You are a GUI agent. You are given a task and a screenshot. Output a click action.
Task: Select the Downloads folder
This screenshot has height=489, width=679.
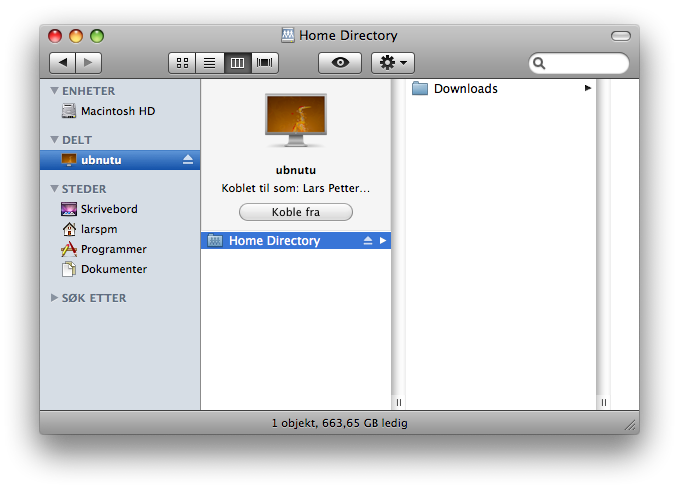(x=501, y=89)
